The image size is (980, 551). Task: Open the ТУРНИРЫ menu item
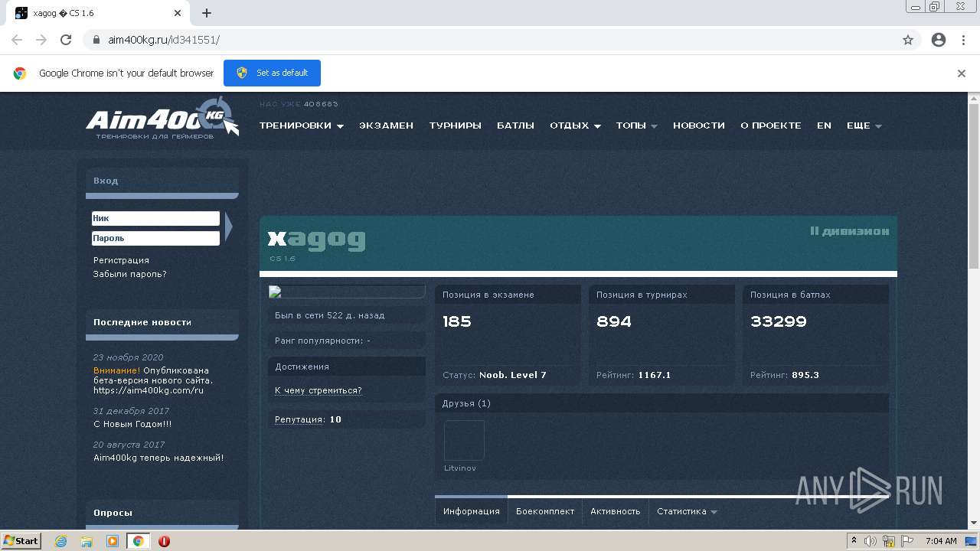pos(455,126)
